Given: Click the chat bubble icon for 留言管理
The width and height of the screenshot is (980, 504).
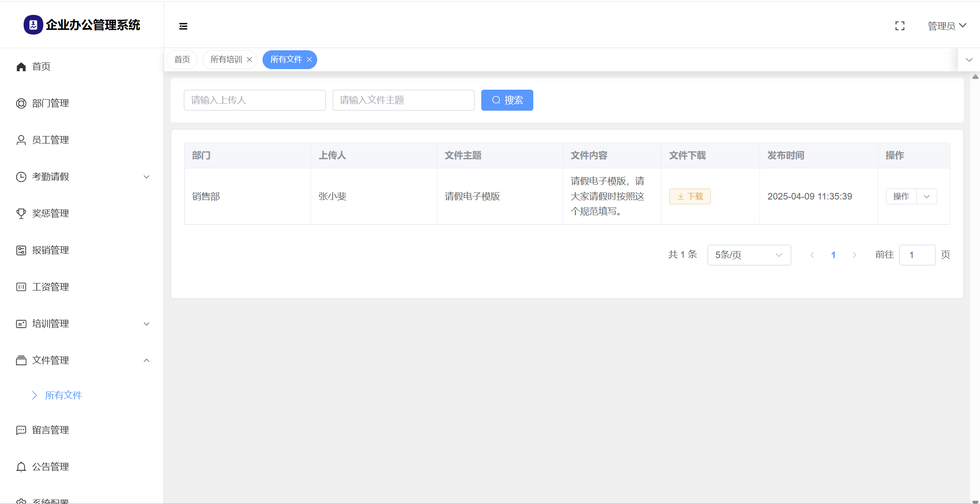Looking at the screenshot, I should [21, 430].
